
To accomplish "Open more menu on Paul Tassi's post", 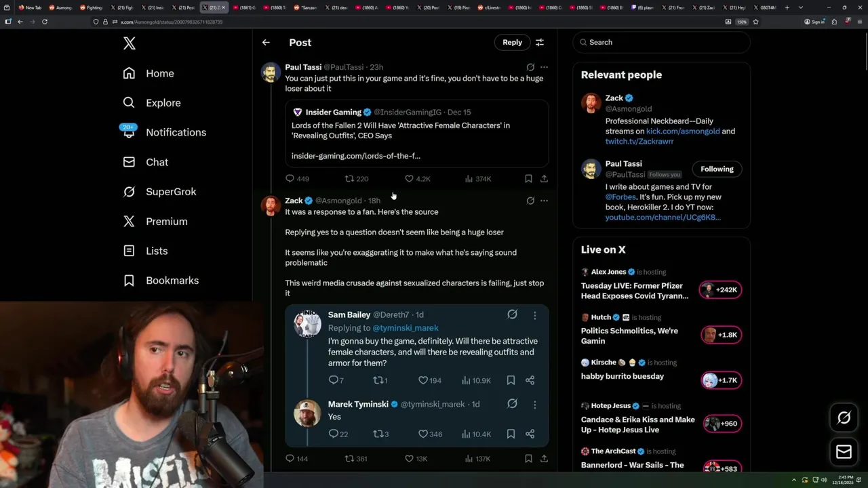I will point(544,67).
